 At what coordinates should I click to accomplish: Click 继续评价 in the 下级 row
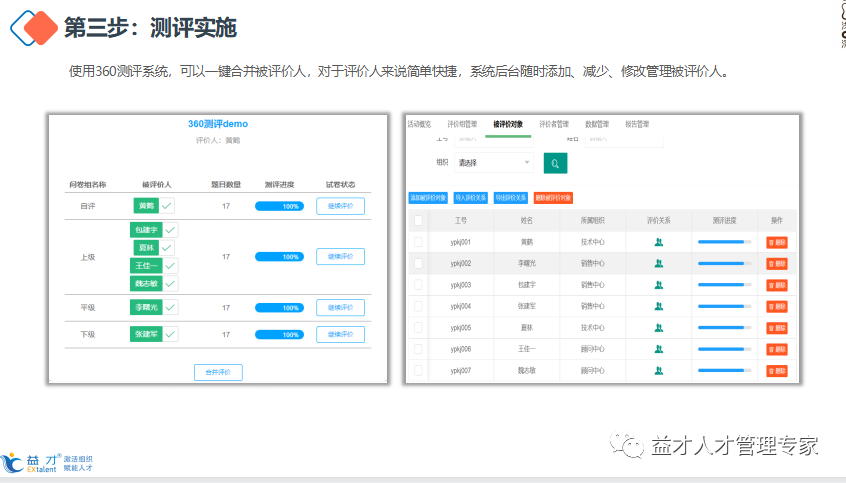click(x=340, y=335)
